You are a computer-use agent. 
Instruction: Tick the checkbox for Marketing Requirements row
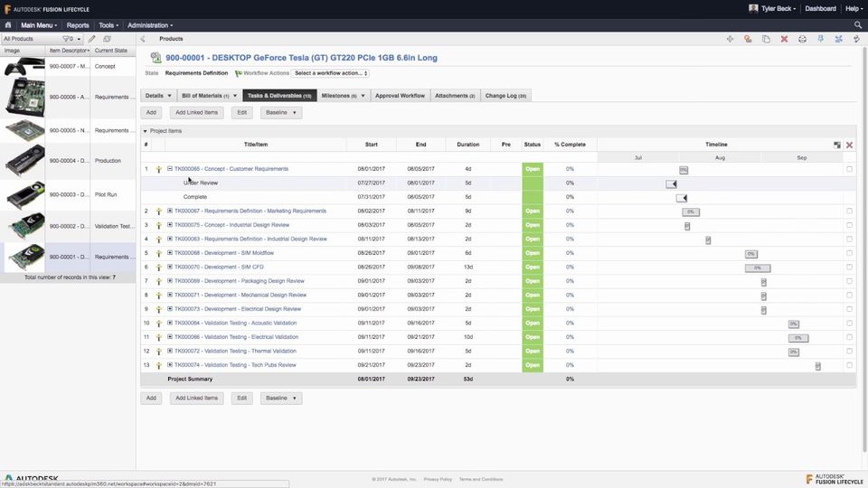click(x=849, y=211)
